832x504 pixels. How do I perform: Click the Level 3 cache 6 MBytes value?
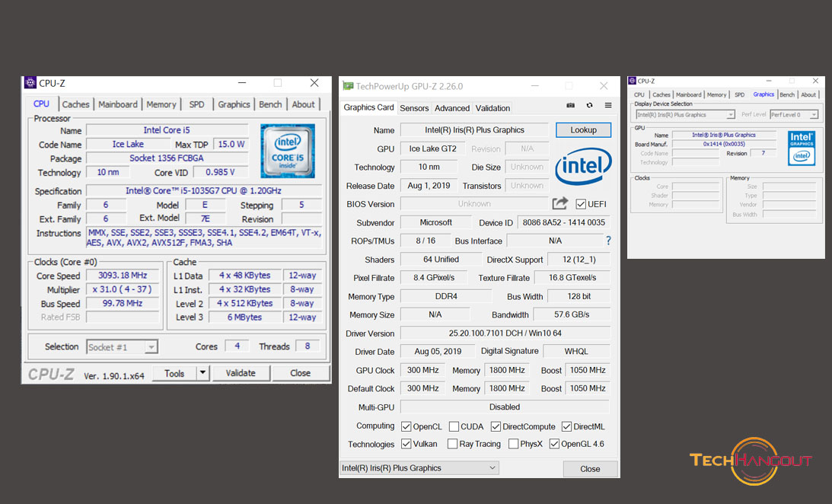coord(244,317)
